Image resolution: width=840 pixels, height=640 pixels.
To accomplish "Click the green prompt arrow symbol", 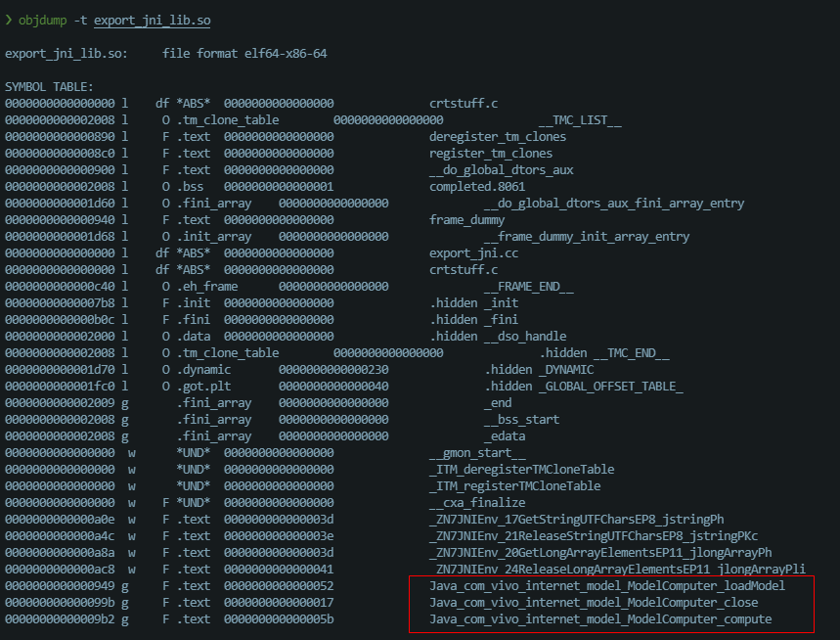I will click(9, 20).
